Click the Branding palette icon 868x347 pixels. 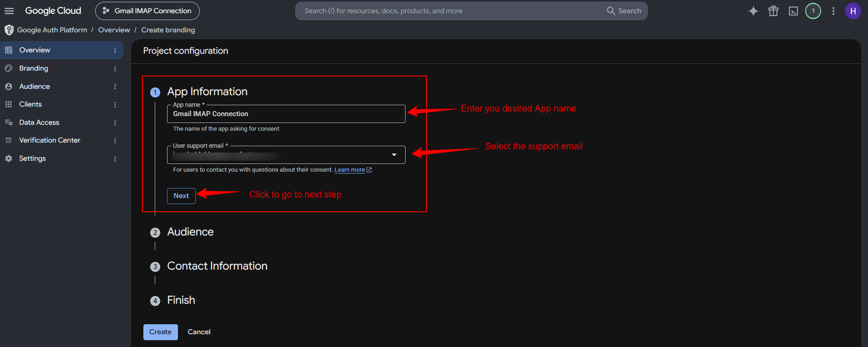9,68
